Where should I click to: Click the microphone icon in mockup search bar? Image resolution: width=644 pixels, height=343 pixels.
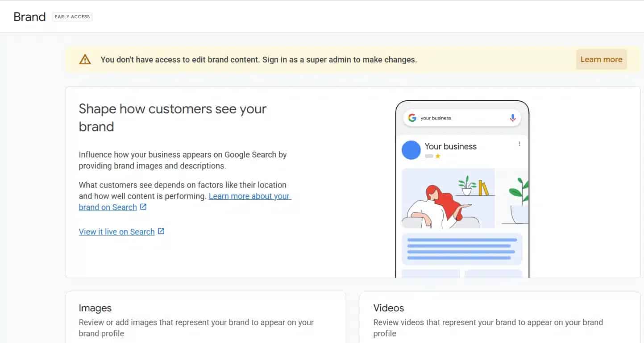[512, 118]
